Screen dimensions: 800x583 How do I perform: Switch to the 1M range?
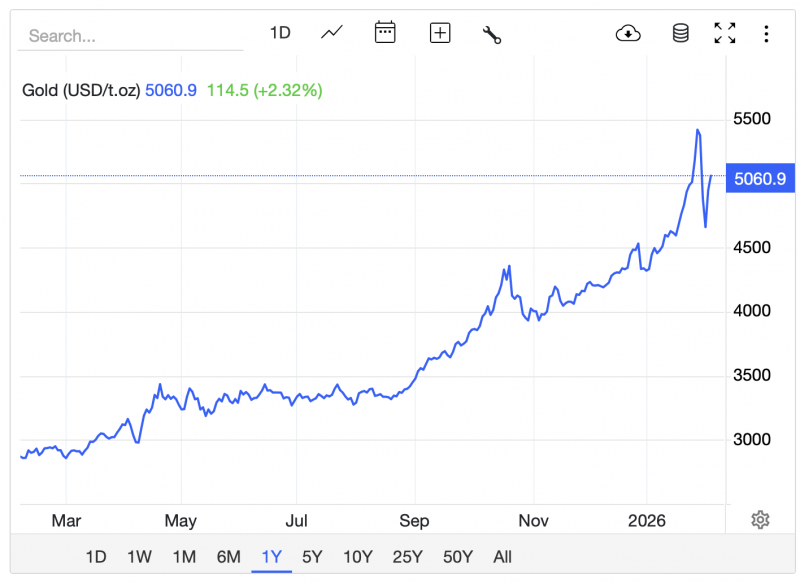[184, 557]
